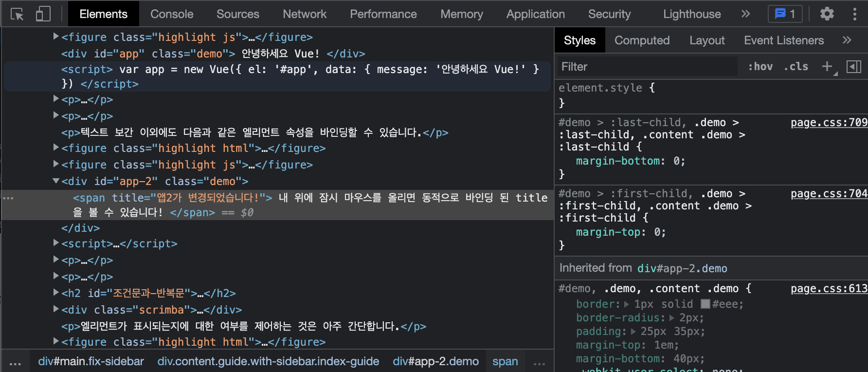Toggle the :hov element state panel
868x372 pixels.
click(760, 66)
